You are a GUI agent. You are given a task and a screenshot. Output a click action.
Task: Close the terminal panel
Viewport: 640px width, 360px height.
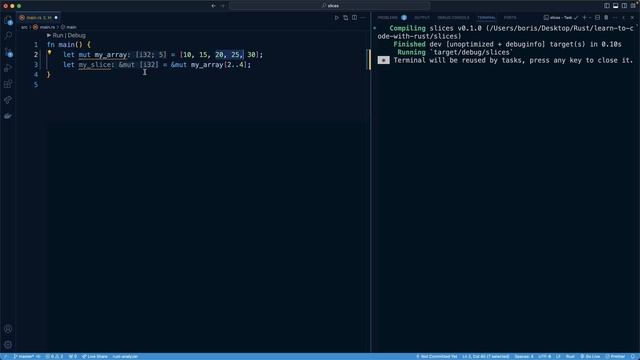pyautogui.click(x=632, y=18)
